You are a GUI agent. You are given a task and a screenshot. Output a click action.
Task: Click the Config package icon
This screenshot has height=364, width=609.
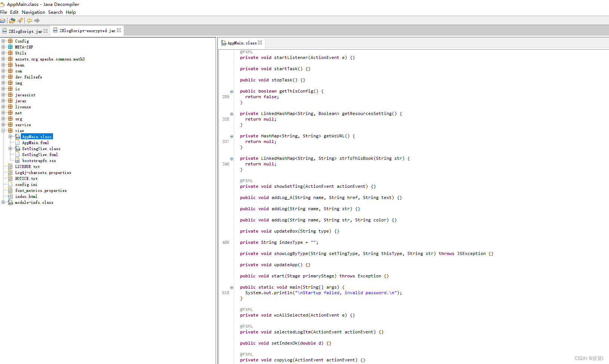point(10,41)
